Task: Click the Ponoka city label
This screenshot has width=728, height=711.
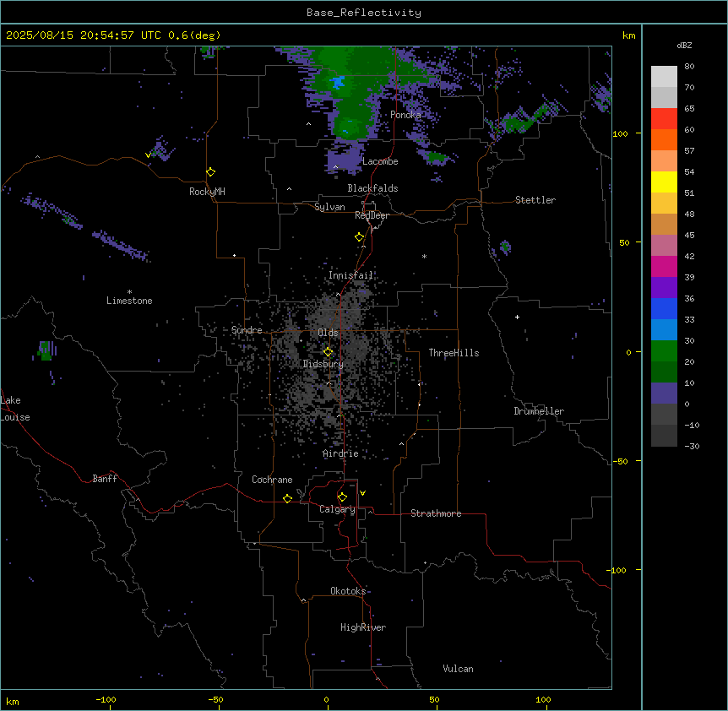Action: click(x=405, y=115)
